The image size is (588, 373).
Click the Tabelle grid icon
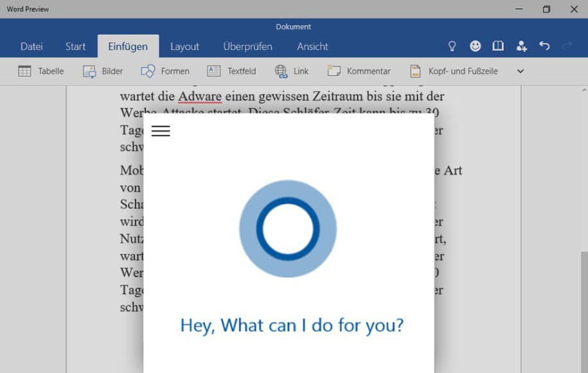coord(25,71)
